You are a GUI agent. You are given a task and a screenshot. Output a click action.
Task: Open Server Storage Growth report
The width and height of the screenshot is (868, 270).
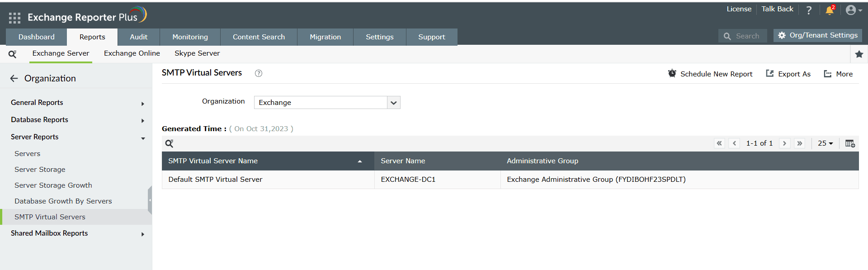[53, 185]
